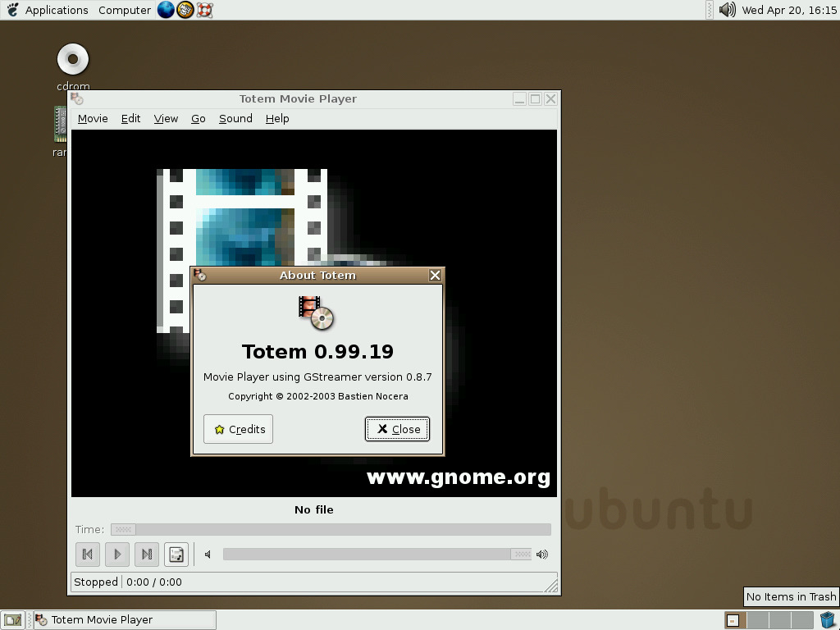
Task: Click the Time seek bar
Action: [328, 529]
